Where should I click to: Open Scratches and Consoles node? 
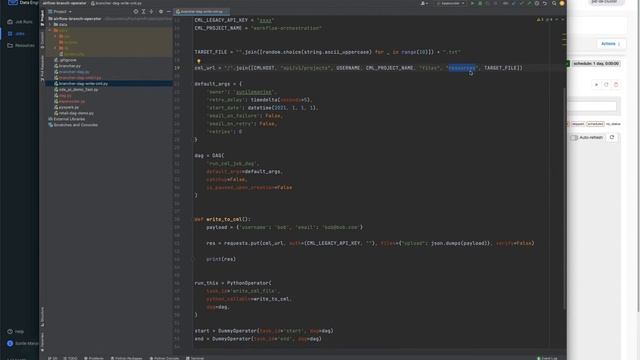click(x=73, y=125)
